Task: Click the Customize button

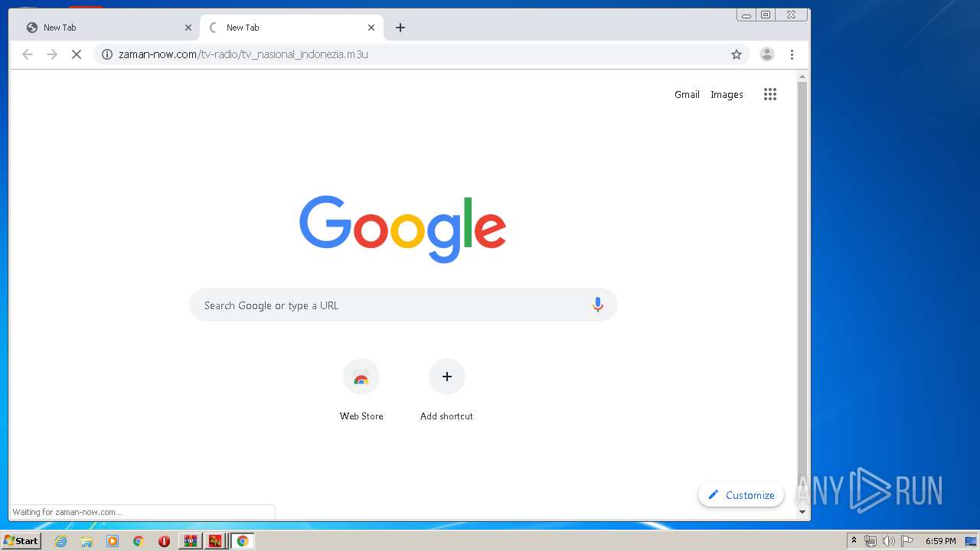Action: click(741, 495)
